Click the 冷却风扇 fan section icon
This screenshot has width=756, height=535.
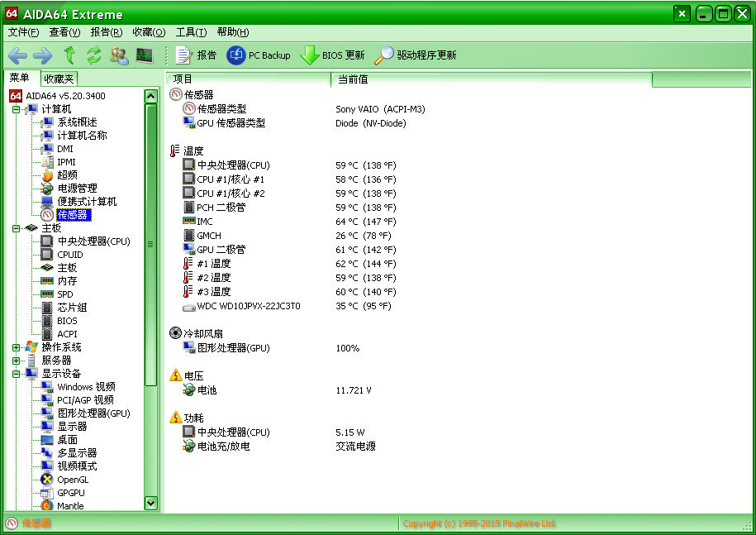point(175,333)
